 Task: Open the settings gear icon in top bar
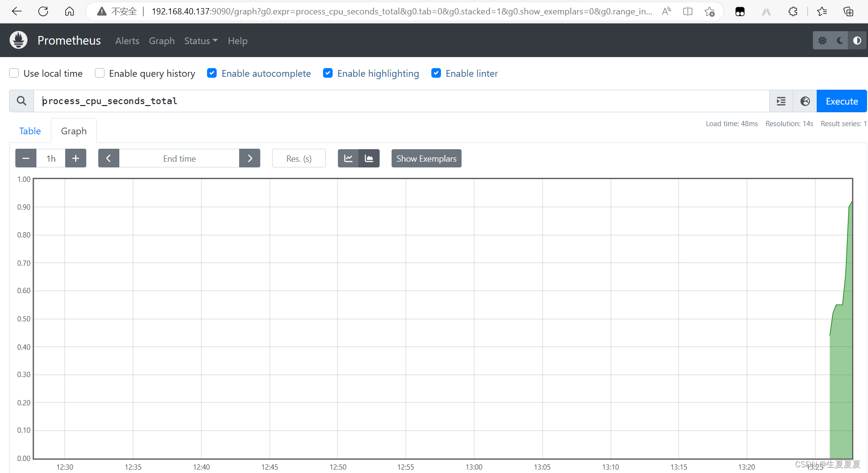[822, 40]
